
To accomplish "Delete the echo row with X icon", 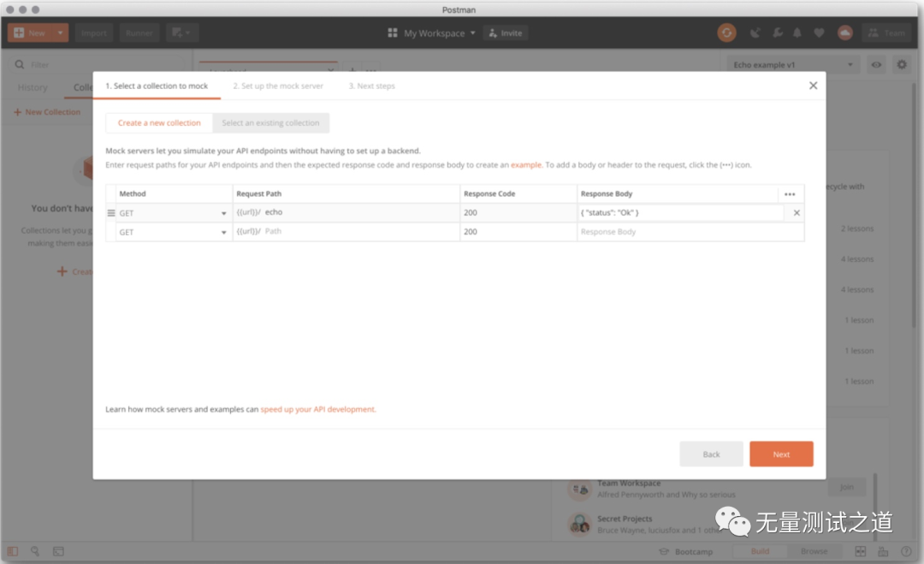I will [797, 213].
